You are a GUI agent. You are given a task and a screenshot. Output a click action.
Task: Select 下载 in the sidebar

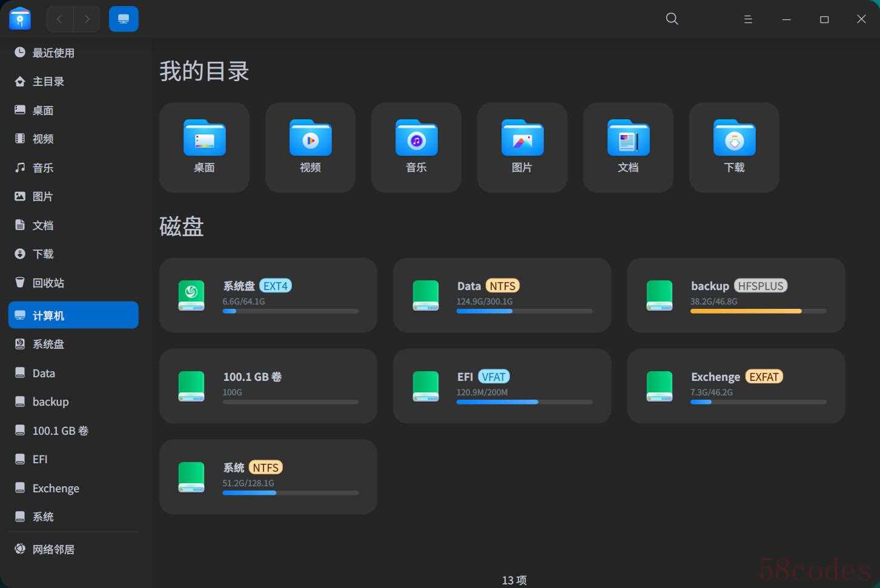[x=73, y=254]
